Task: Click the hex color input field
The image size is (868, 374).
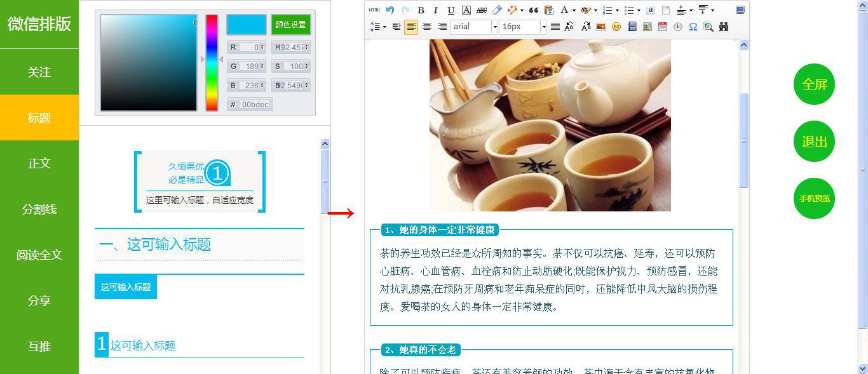Action: coord(254,104)
